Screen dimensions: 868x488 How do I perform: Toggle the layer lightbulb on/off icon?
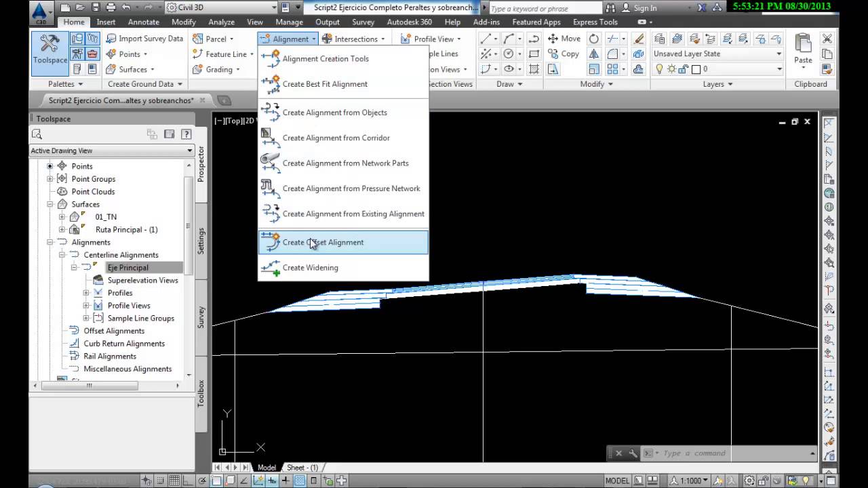[x=659, y=69]
